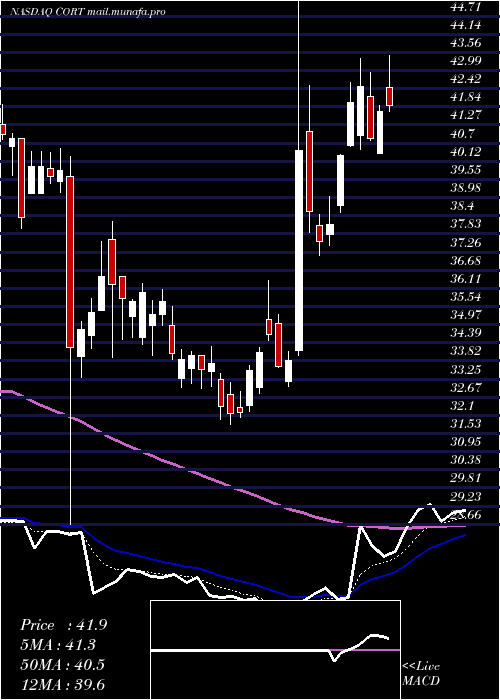Click the last red candlestick on the right
Viewport: 500px width, 700px height.
pyautogui.click(x=389, y=96)
